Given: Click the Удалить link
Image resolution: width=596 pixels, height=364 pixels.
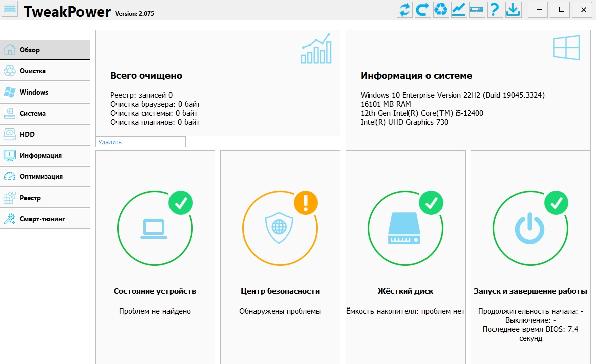Looking at the screenshot, I should coord(110,142).
